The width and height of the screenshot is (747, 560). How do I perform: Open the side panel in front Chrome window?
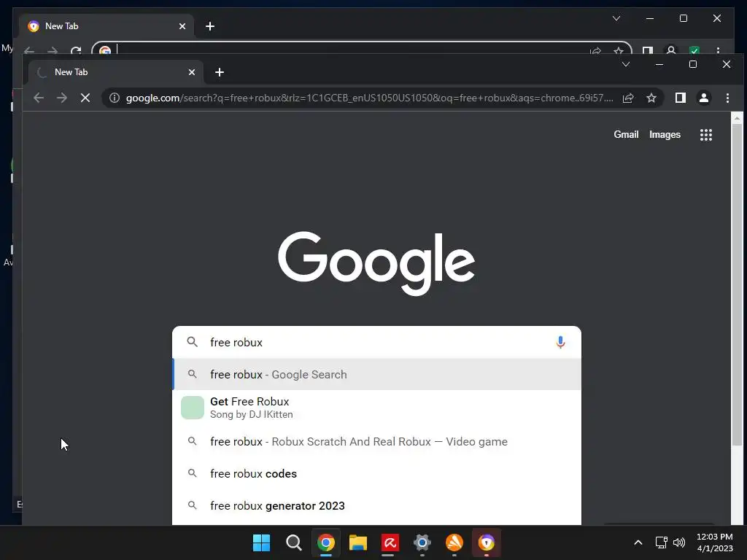(x=681, y=98)
